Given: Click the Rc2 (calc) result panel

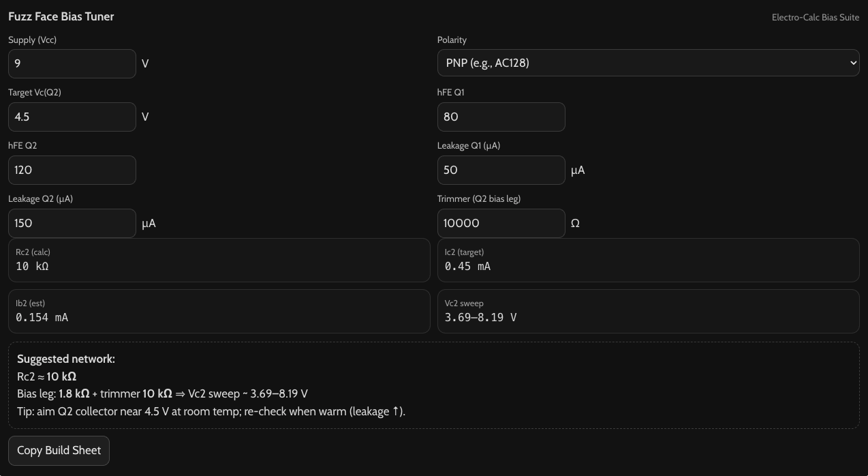Looking at the screenshot, I should (x=219, y=260).
